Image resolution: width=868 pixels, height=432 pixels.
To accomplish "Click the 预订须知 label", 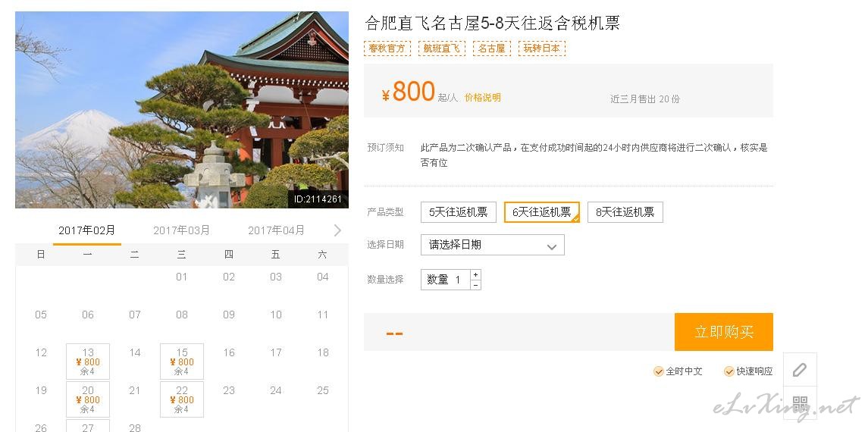I will pos(385,148).
